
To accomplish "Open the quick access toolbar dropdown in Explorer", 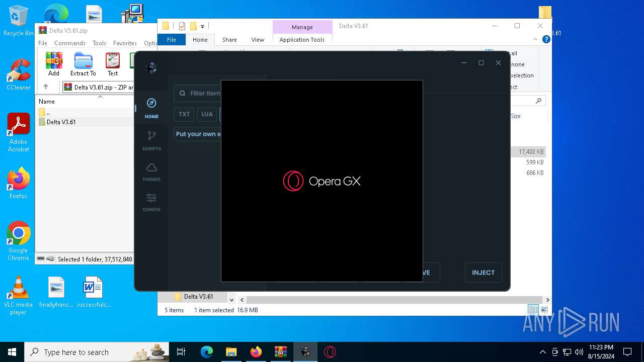I will 202,26.
